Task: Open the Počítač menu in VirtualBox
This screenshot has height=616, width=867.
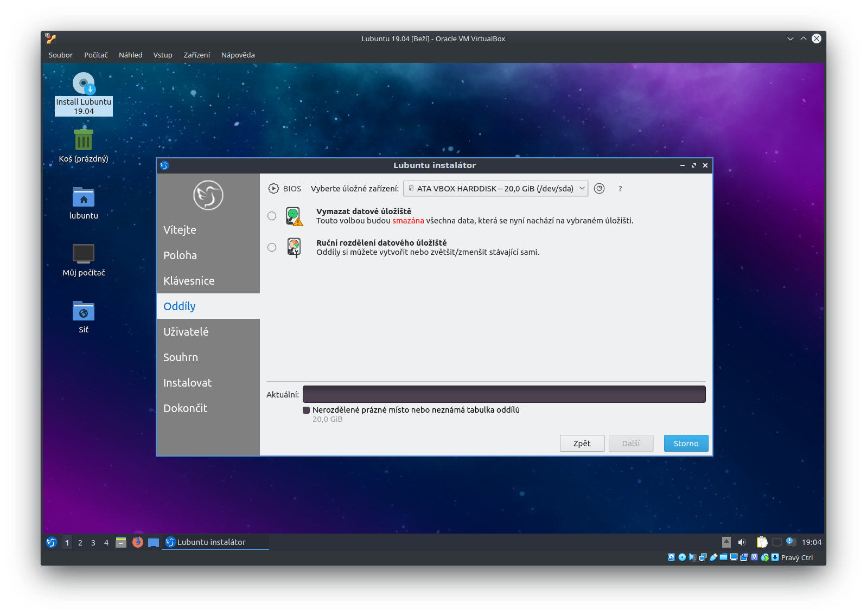Action: [x=96, y=55]
